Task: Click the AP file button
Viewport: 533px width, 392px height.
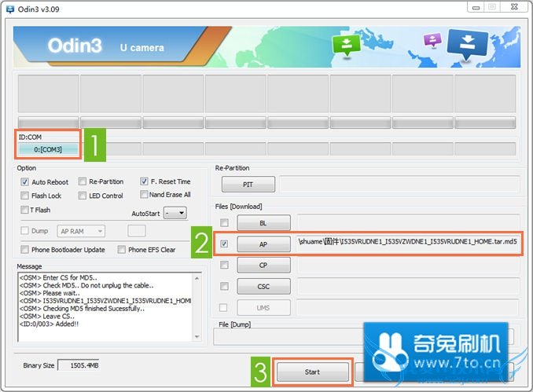Action: coord(264,244)
